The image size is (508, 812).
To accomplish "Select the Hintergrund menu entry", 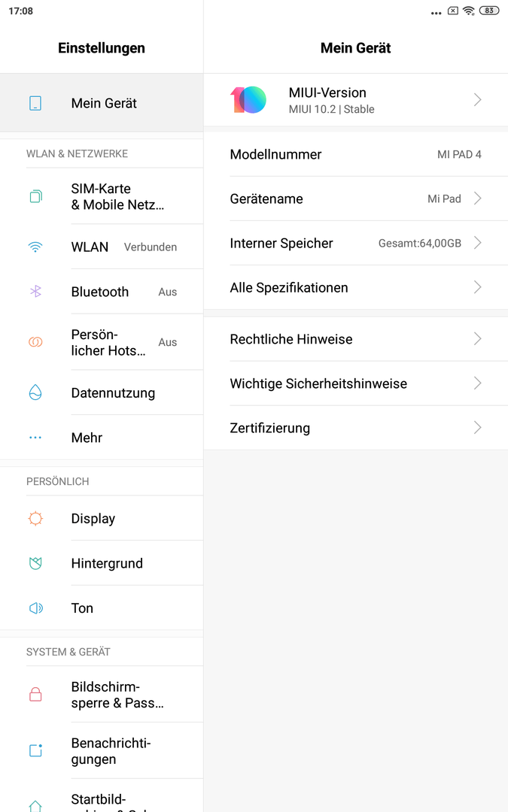I will 102,563.
